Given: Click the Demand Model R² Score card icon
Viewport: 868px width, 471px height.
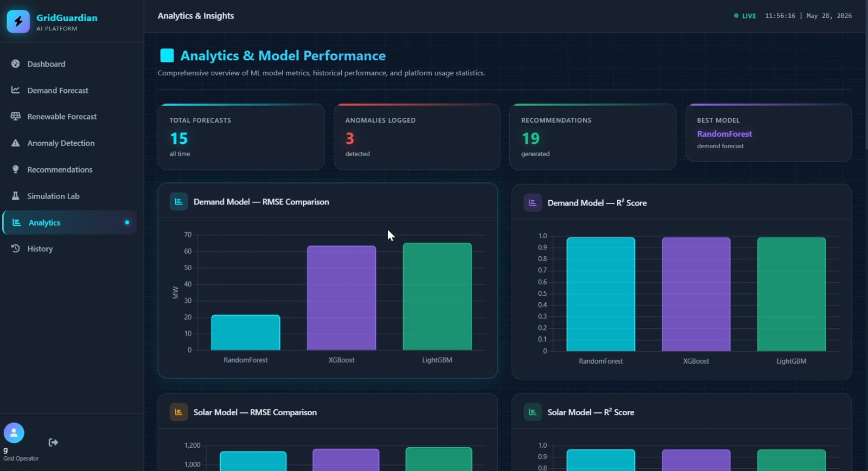Looking at the screenshot, I should (x=533, y=203).
